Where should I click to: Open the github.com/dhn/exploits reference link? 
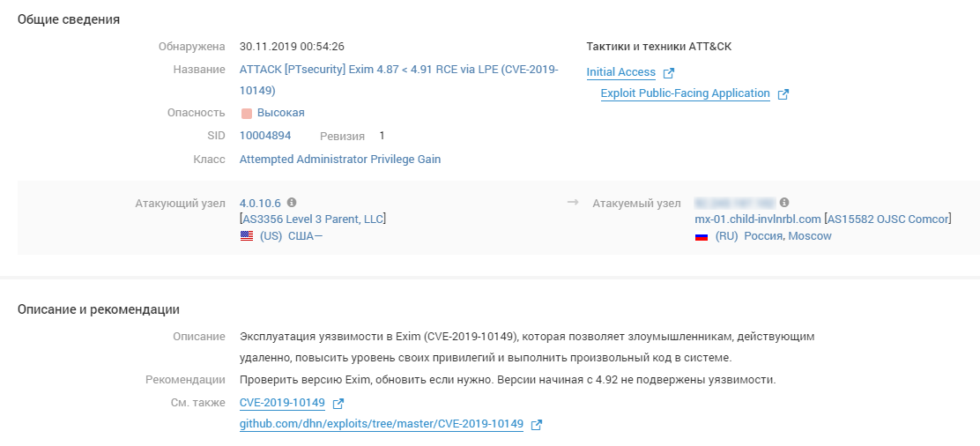tap(381, 424)
